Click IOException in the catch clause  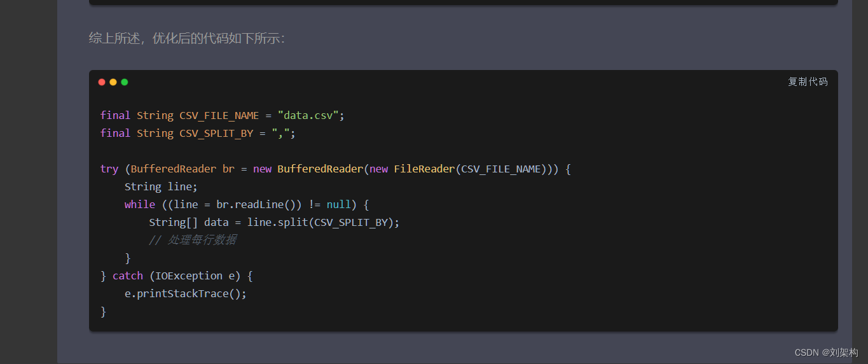[188, 276]
